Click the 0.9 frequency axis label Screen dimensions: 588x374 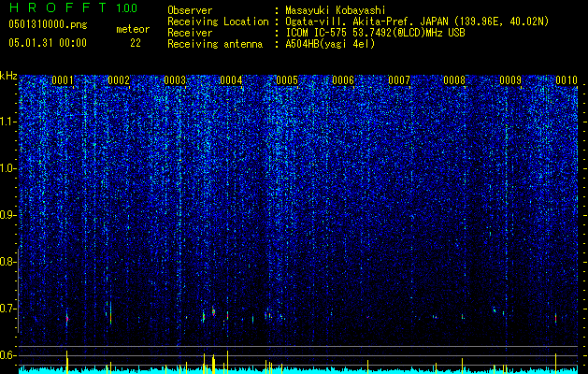tap(7, 215)
